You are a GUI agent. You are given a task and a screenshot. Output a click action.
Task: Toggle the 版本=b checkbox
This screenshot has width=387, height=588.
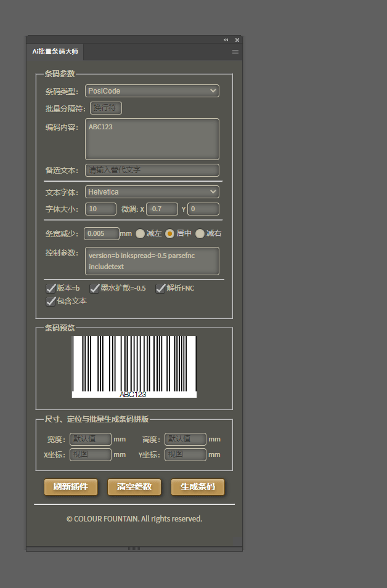pyautogui.click(x=51, y=288)
